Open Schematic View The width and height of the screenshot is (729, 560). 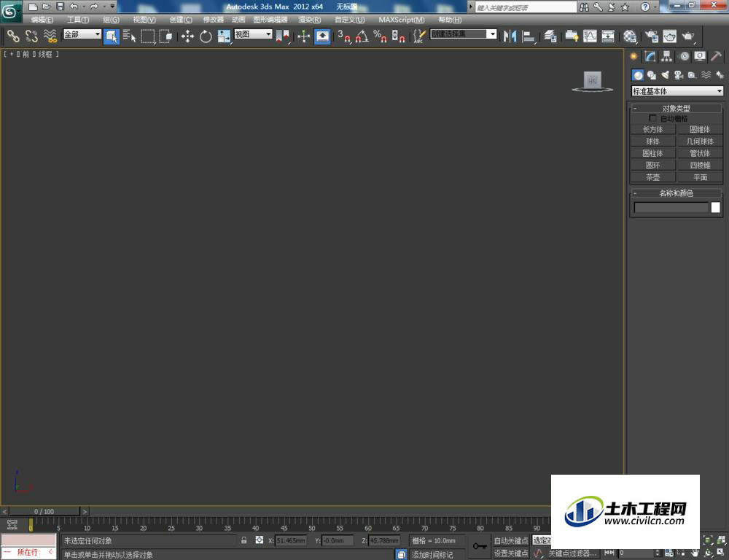coord(608,36)
